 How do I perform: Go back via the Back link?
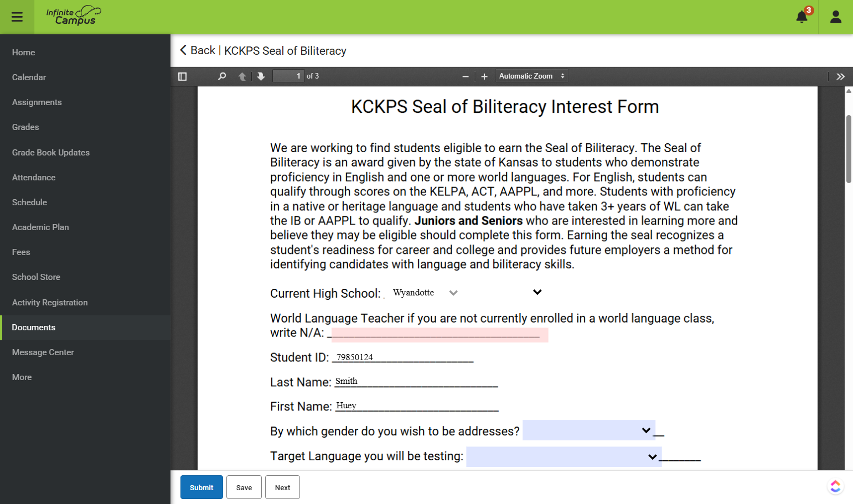tap(198, 50)
